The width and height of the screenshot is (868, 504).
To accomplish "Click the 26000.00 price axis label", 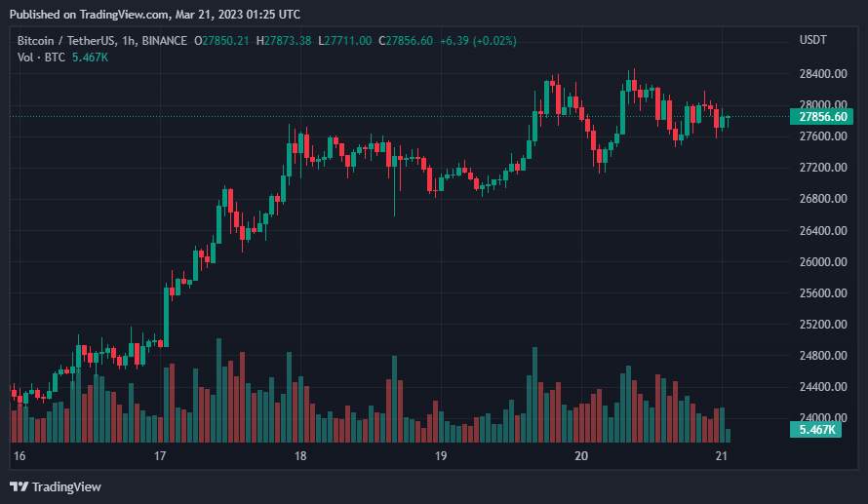I will (823, 261).
